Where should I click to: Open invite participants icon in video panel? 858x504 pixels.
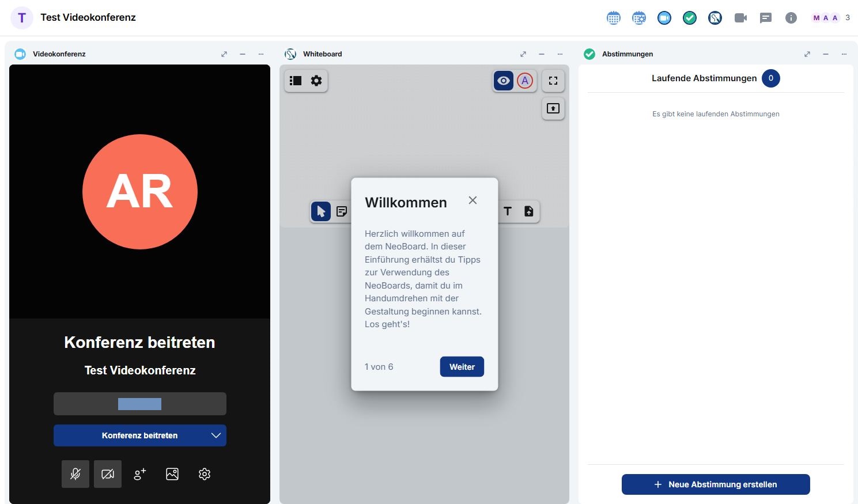click(140, 474)
